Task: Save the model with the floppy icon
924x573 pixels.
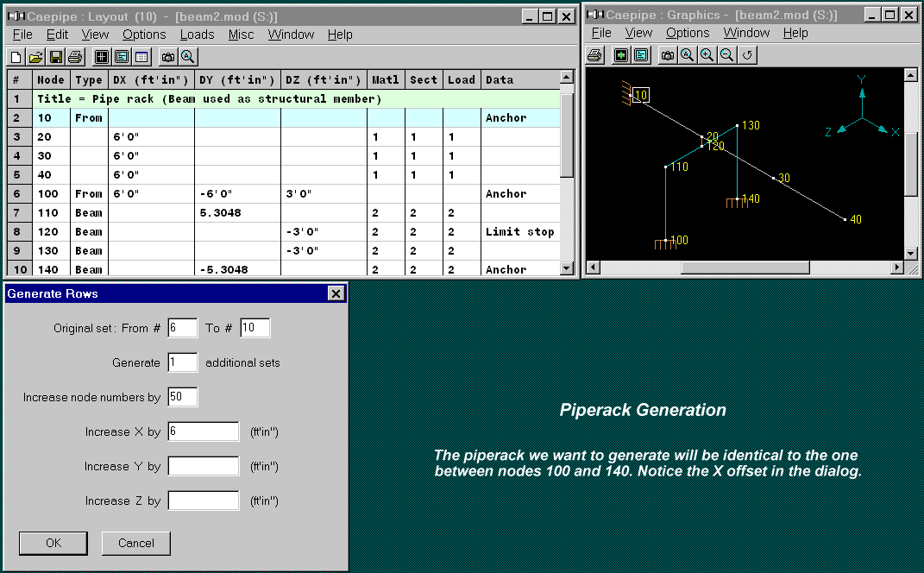Action: pyautogui.click(x=56, y=57)
